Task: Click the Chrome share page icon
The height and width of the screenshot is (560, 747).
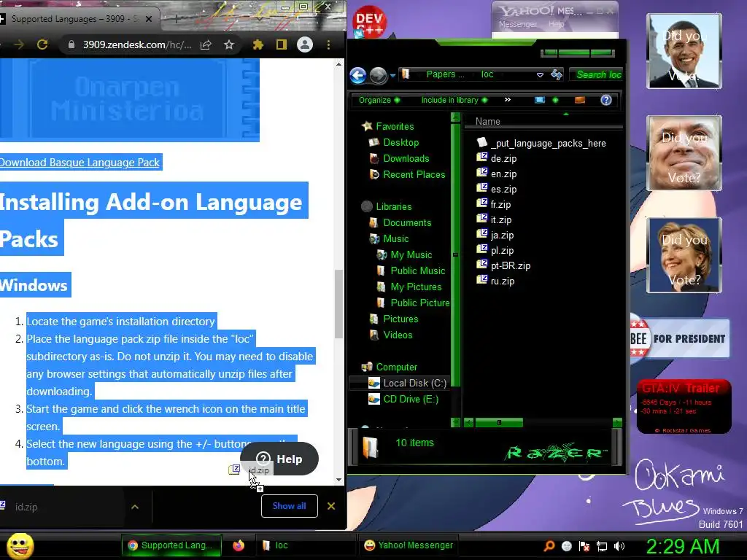Action: tap(206, 44)
